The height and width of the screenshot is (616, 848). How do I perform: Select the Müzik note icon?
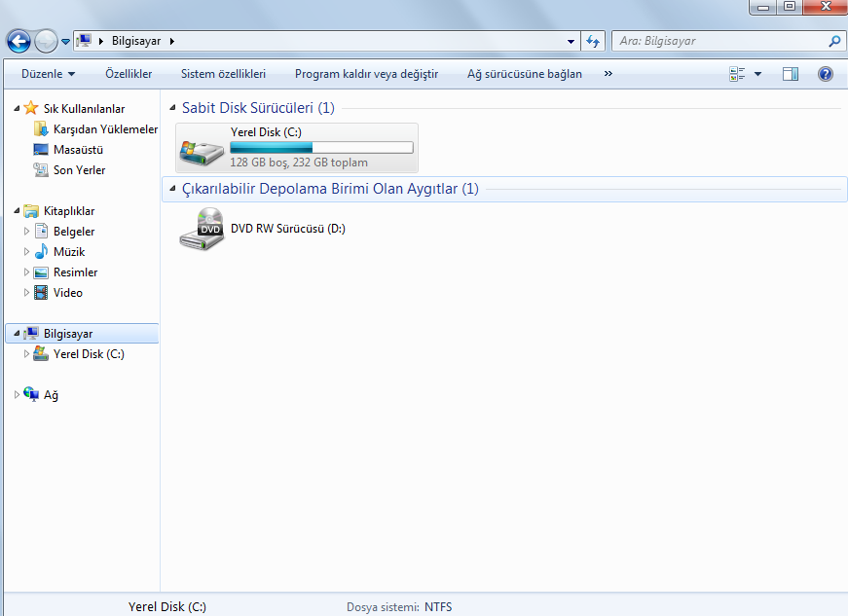click(x=41, y=251)
